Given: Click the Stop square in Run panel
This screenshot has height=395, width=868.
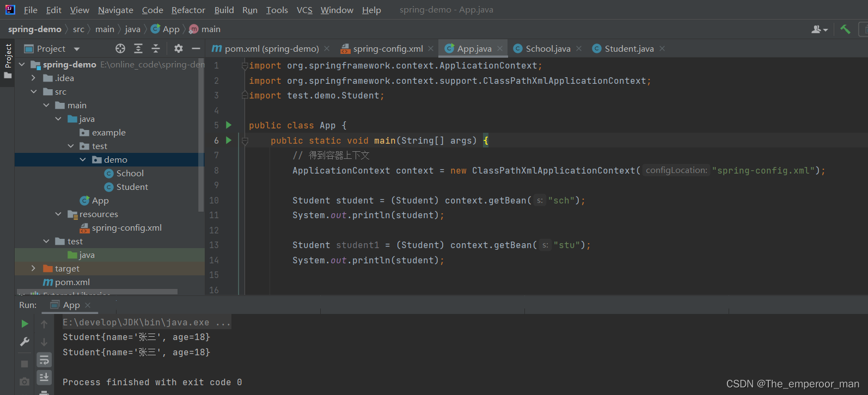Looking at the screenshot, I should coord(25,363).
